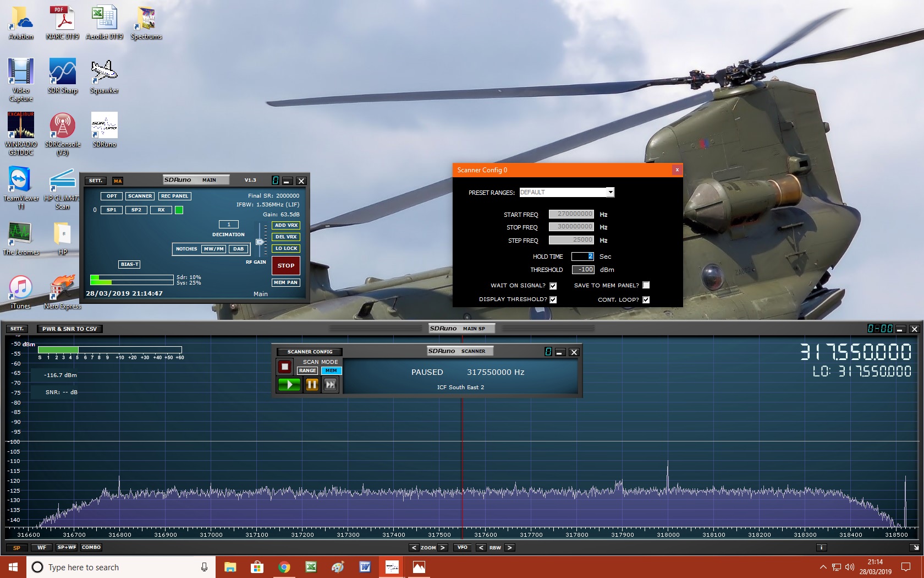The height and width of the screenshot is (578, 924).
Task: Open the Photos app in taskbar
Action: [x=419, y=567]
